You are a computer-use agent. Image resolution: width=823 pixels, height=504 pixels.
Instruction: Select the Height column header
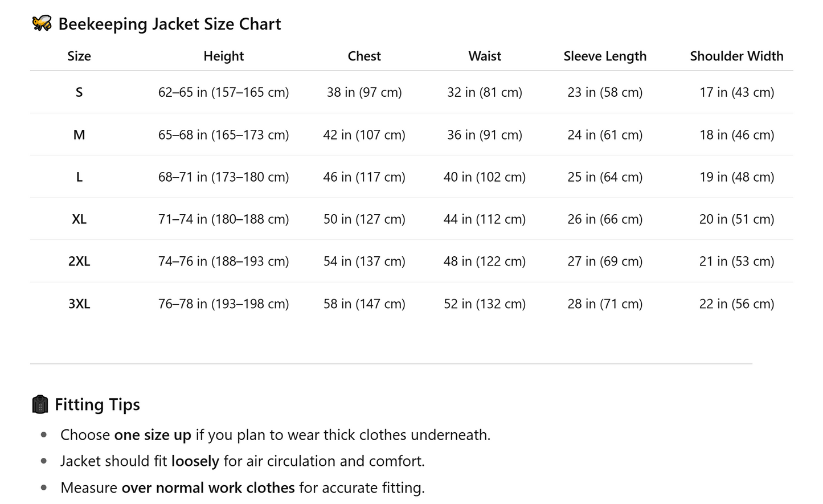[x=223, y=56]
